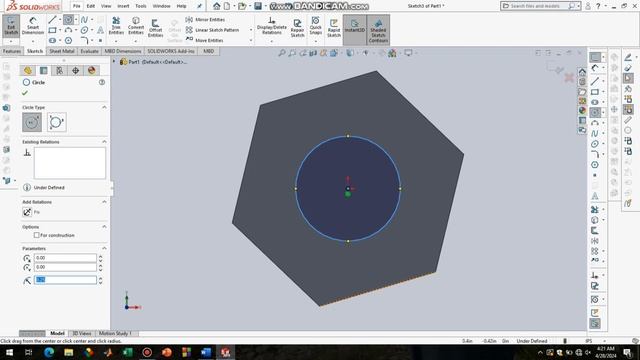Image resolution: width=640 pixels, height=360 pixels.
Task: Switch to the SOLIDWORKS Add-Ins tab
Action: pyautogui.click(x=171, y=51)
